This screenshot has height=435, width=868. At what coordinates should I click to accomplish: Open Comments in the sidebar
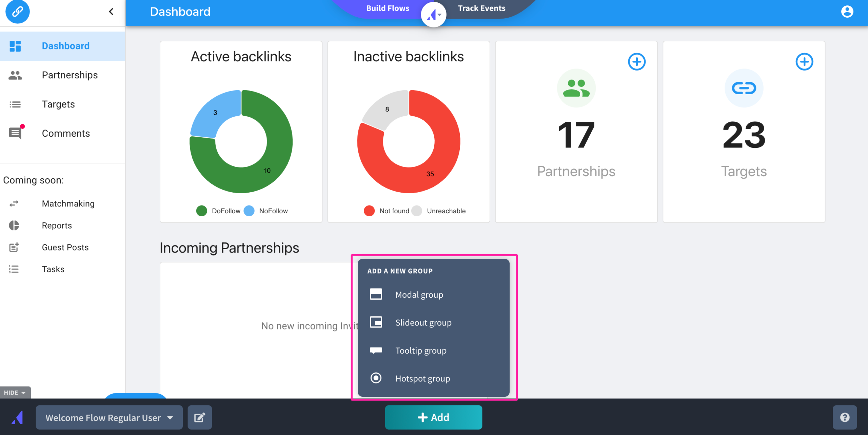(63, 133)
